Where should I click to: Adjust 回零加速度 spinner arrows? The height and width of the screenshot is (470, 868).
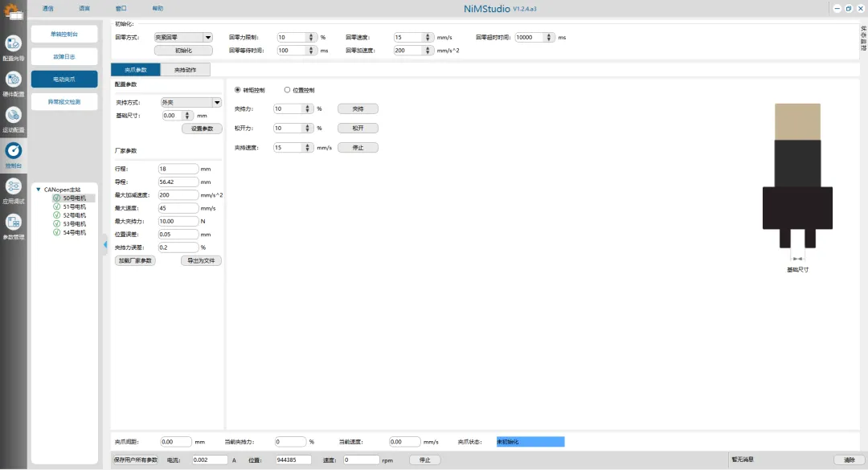pyautogui.click(x=428, y=51)
